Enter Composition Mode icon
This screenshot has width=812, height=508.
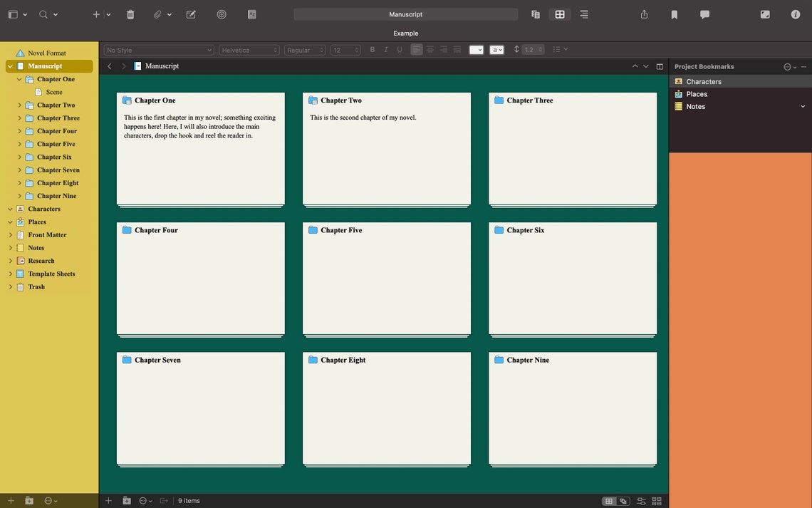tap(765, 14)
